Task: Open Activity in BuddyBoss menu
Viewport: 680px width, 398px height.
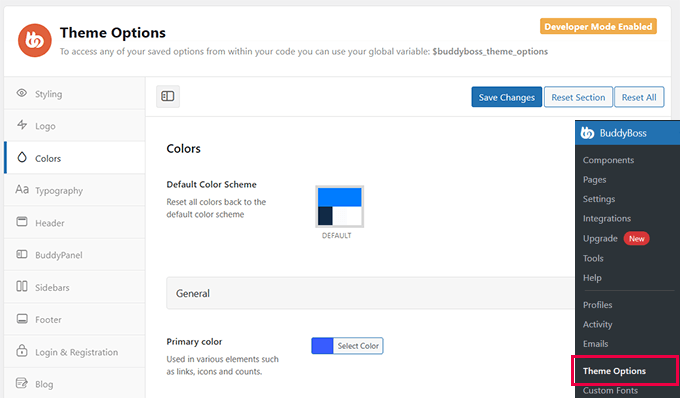Action: click(x=597, y=324)
